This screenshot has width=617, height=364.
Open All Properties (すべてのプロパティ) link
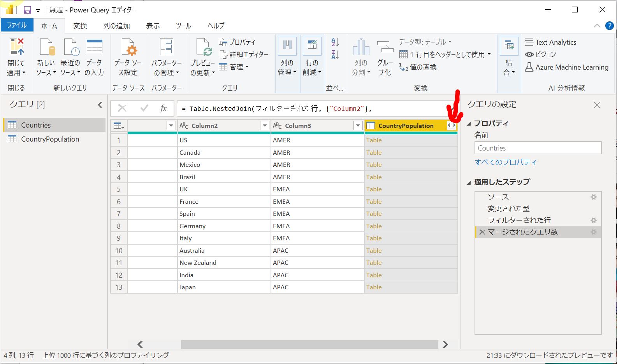(506, 162)
